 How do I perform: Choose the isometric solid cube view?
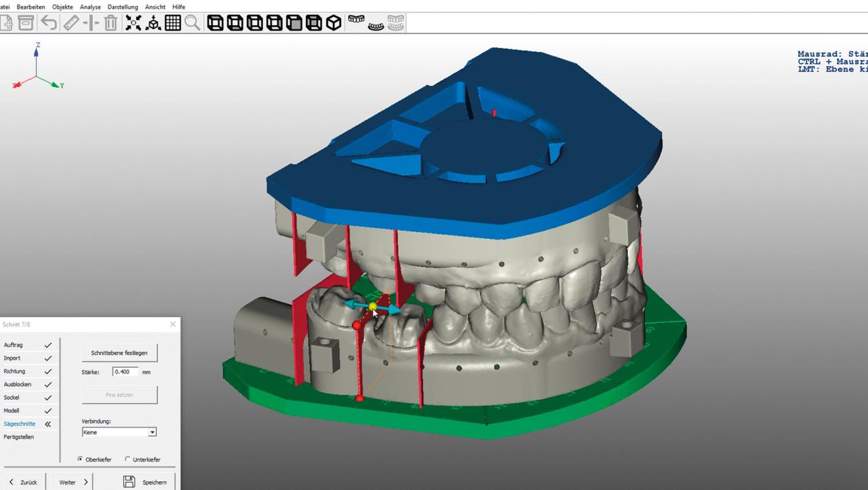click(334, 23)
